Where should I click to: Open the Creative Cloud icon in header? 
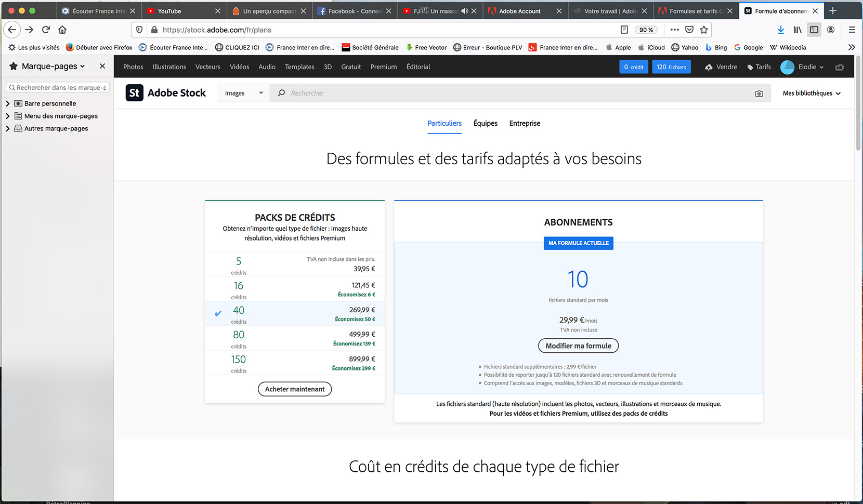point(839,67)
